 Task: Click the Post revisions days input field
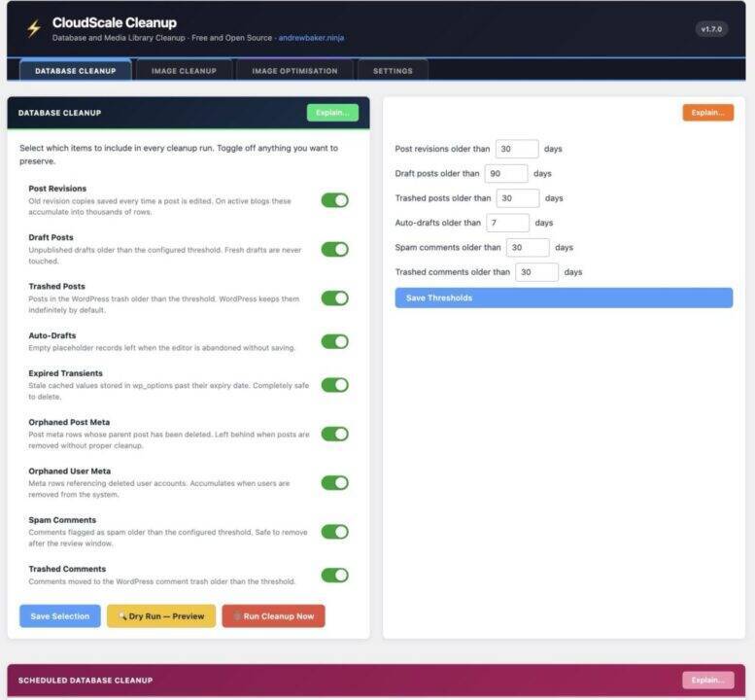coord(516,149)
